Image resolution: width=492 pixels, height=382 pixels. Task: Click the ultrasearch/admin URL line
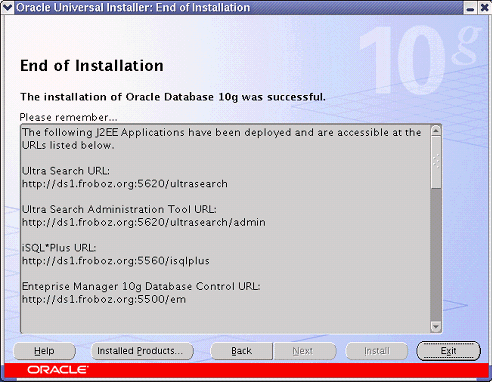144,222
